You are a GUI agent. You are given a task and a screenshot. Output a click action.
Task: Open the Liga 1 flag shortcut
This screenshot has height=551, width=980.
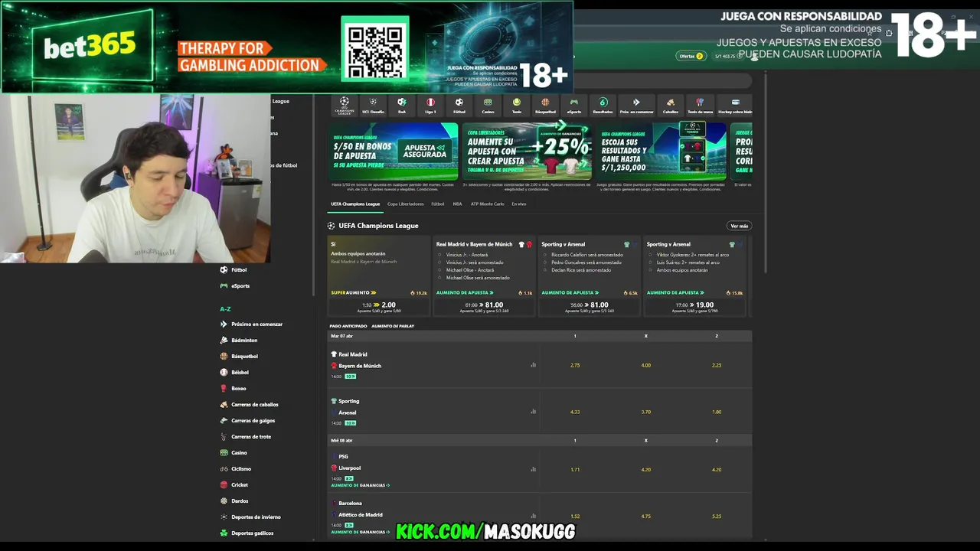click(430, 106)
